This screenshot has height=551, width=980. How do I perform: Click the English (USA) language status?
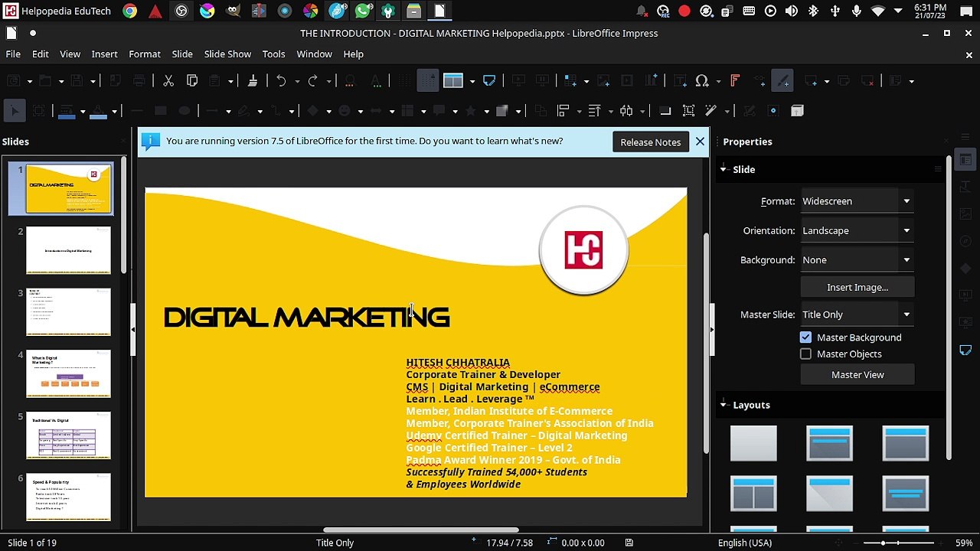coord(744,543)
